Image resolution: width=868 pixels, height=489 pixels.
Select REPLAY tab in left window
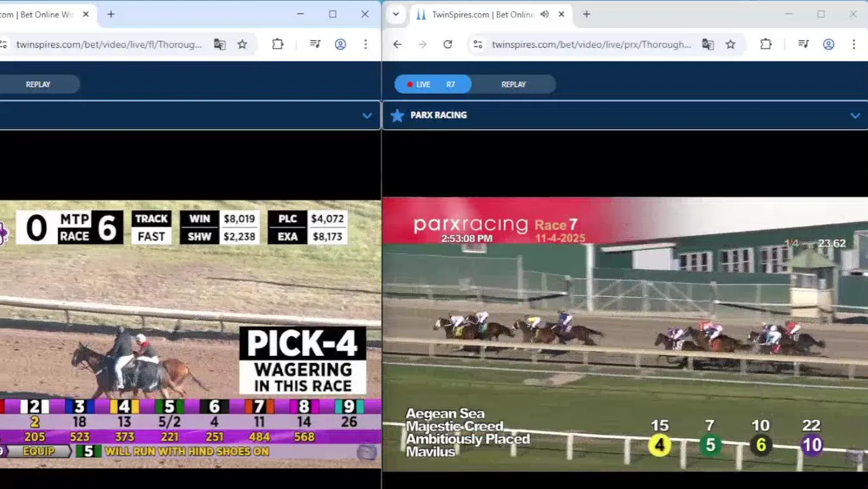38,84
